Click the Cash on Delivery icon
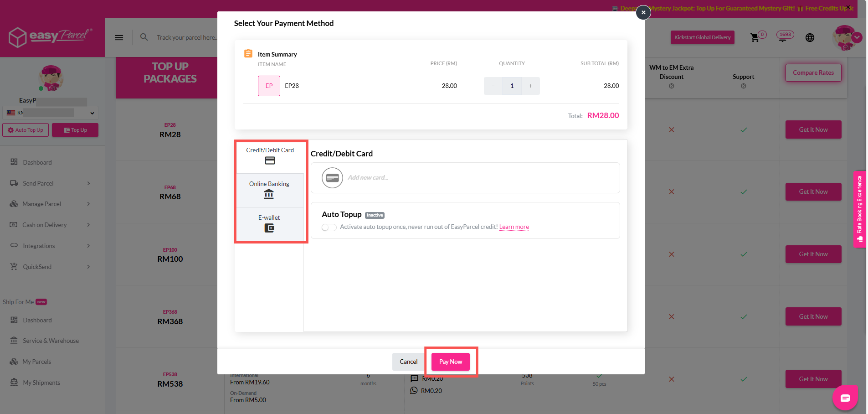The image size is (868, 414). (14, 225)
